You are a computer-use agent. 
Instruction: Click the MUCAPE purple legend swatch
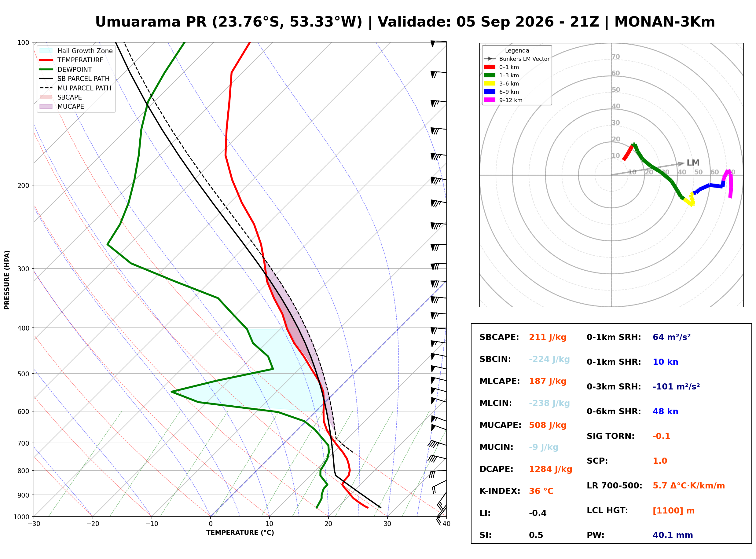coord(46,106)
